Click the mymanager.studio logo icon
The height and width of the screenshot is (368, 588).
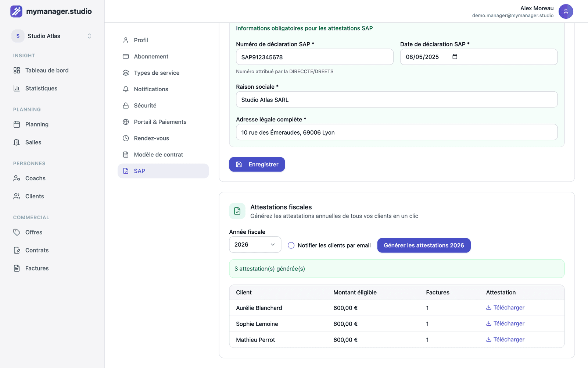(x=16, y=11)
